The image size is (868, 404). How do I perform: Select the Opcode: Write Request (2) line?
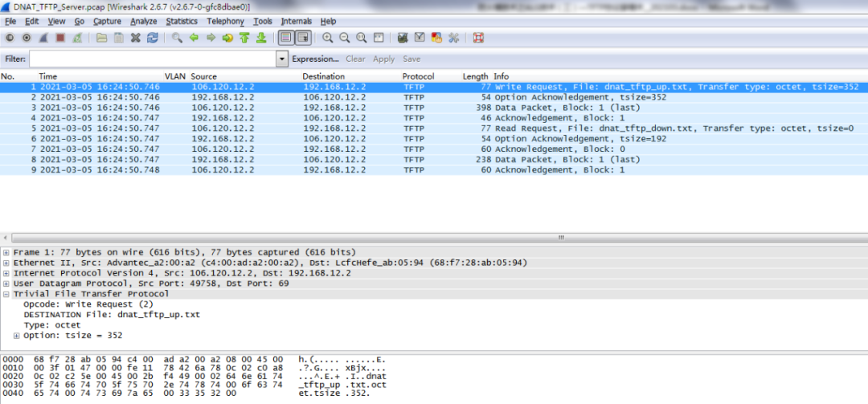[x=88, y=305]
